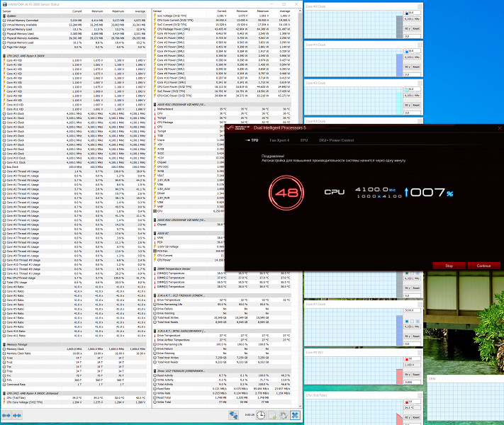Click blue X close sensors icon in HWiNFO
Image resolution: width=504 pixels, height=425 pixels.
[295, 415]
